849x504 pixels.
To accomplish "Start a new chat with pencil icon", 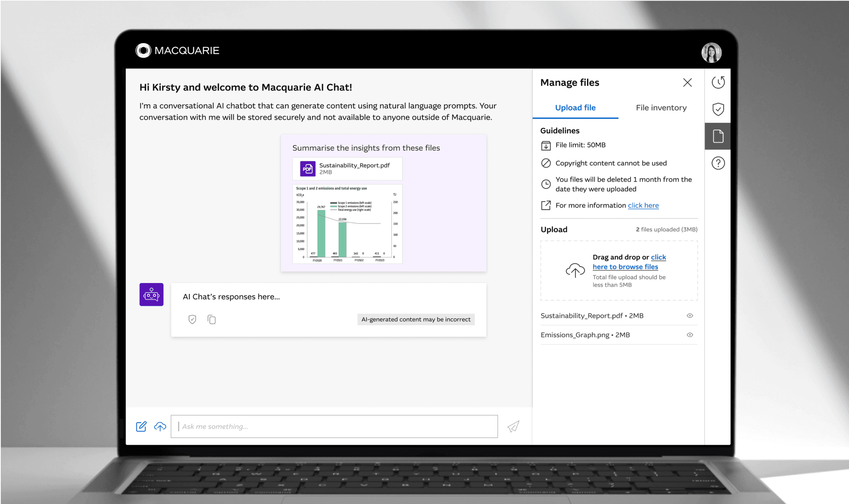I will click(x=141, y=426).
